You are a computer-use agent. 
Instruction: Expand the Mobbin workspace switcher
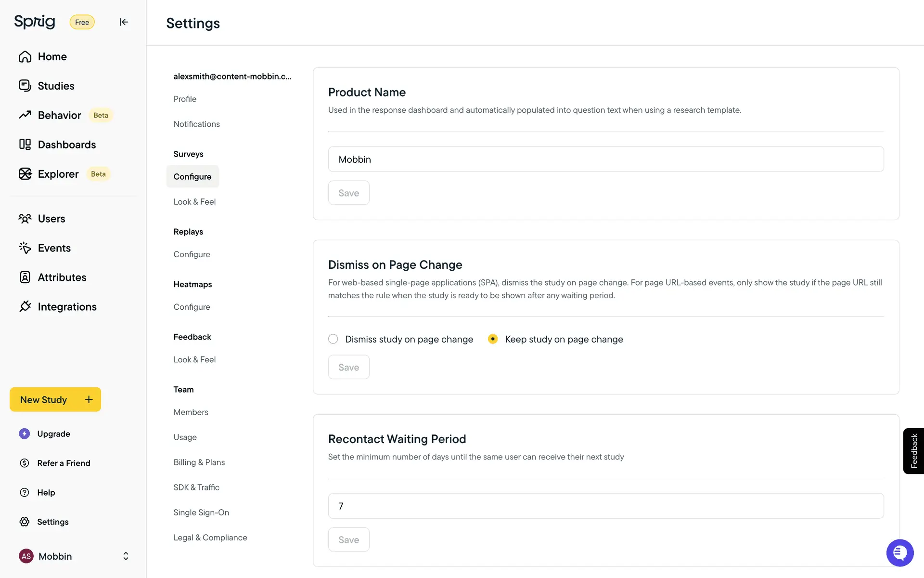point(126,556)
